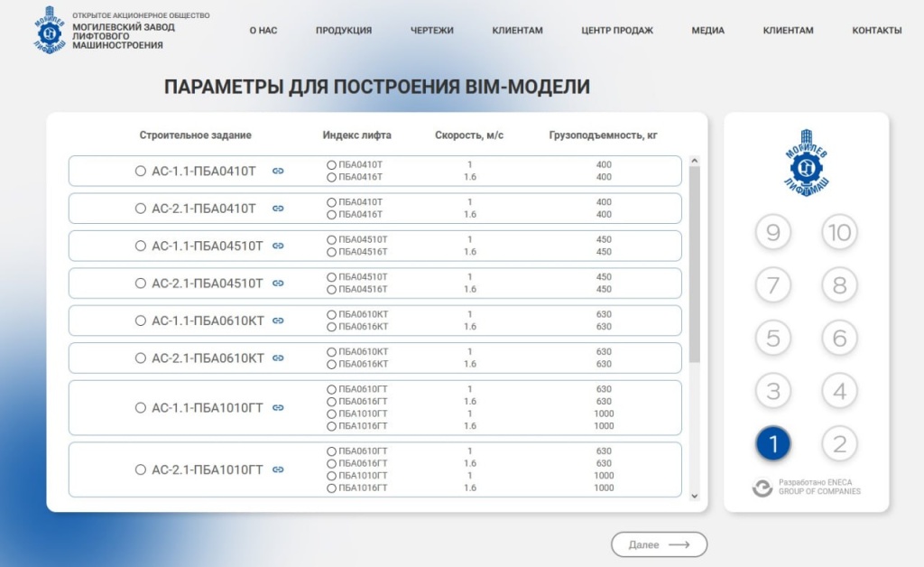Choose ПБА04510Т index in АС-1.1-ПБА04510Т row
The image size is (924, 567).
tap(331, 240)
